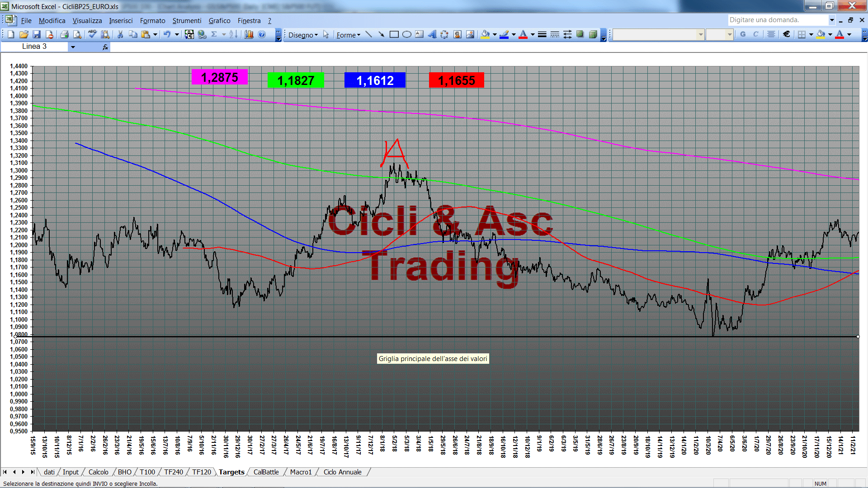Open the font name combo box

(658, 34)
